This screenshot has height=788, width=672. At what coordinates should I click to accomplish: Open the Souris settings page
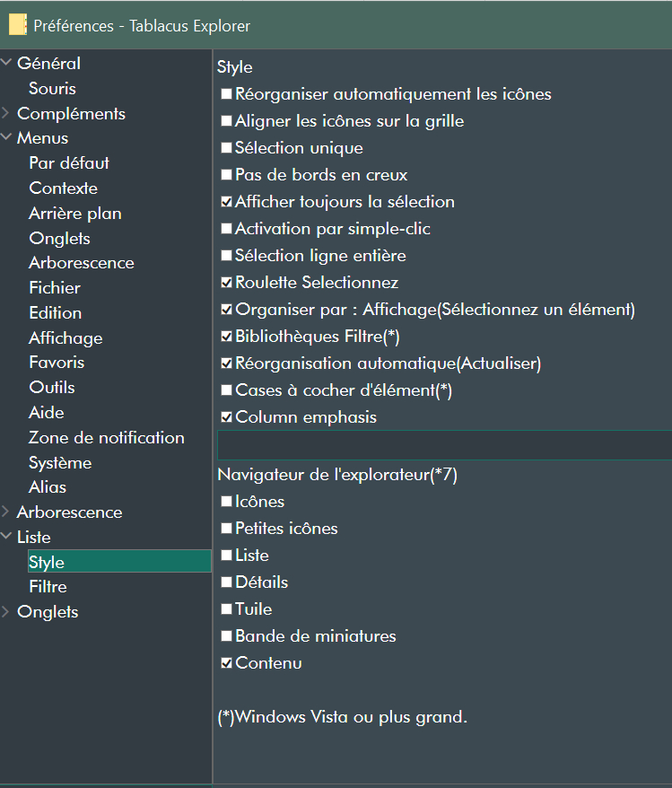point(53,88)
